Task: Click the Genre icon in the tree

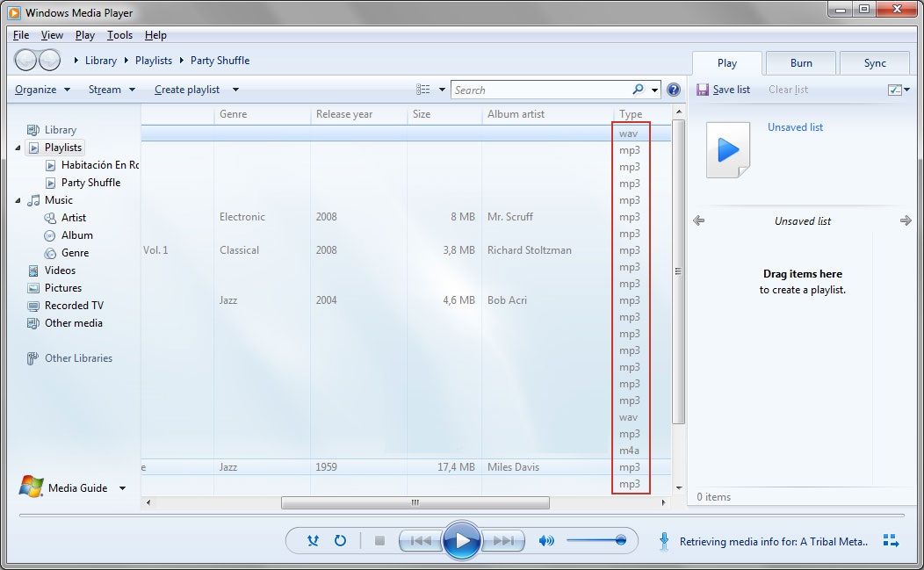Action: pyautogui.click(x=50, y=254)
